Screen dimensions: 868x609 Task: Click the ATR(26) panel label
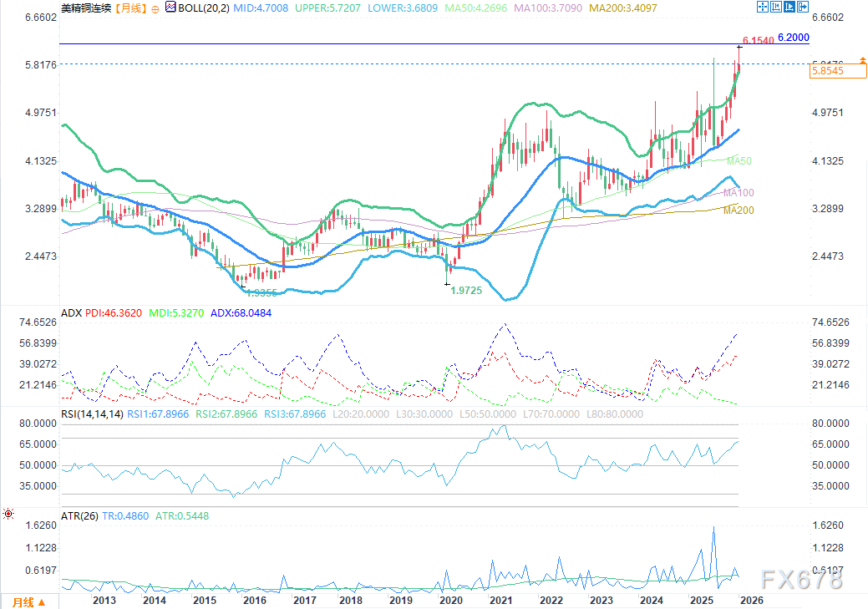(81, 516)
